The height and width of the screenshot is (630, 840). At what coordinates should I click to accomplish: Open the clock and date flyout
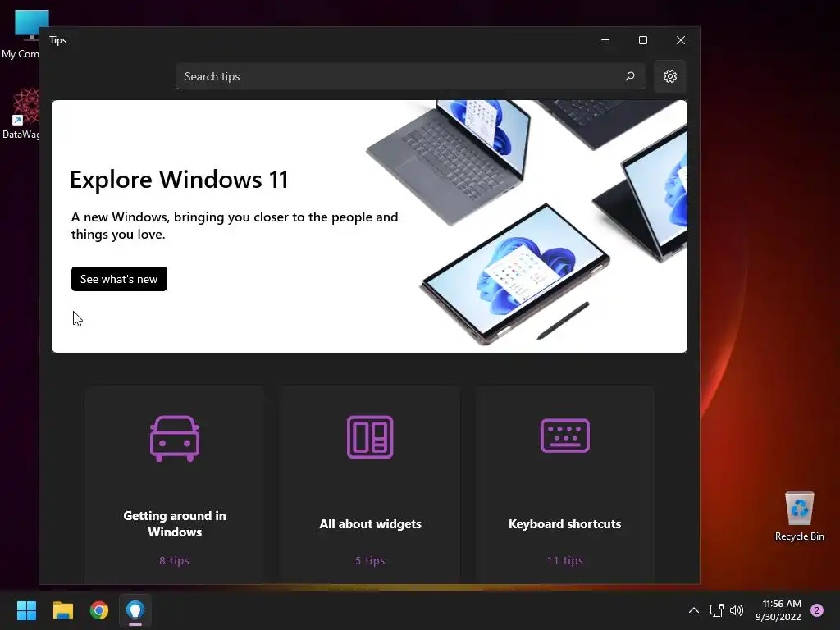coord(779,610)
